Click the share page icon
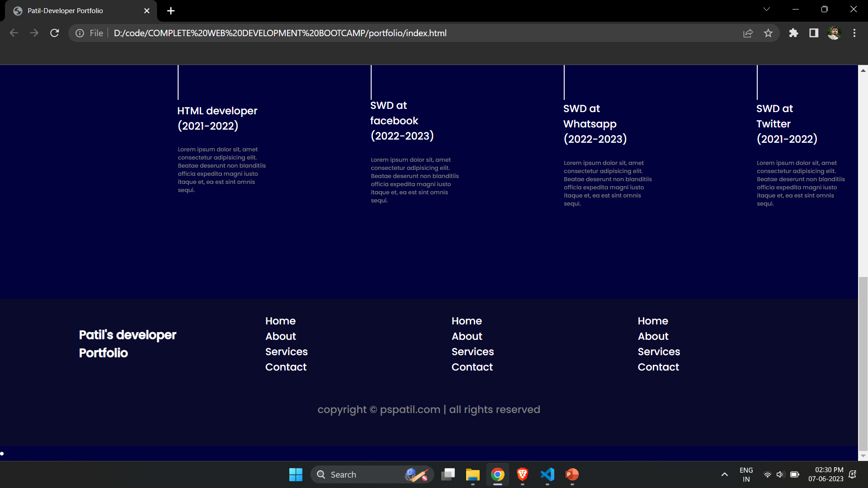This screenshot has height=488, width=868. click(x=748, y=33)
